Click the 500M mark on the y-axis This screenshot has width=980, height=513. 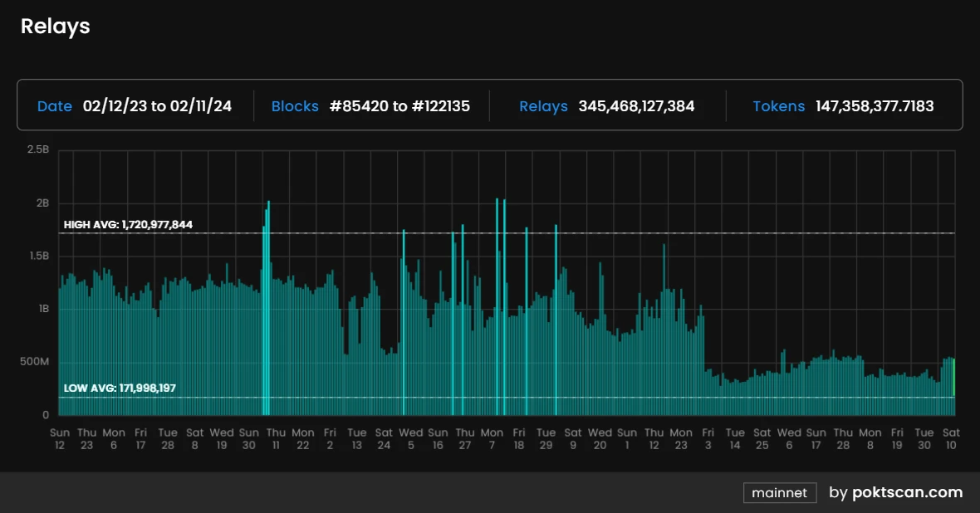(35, 362)
